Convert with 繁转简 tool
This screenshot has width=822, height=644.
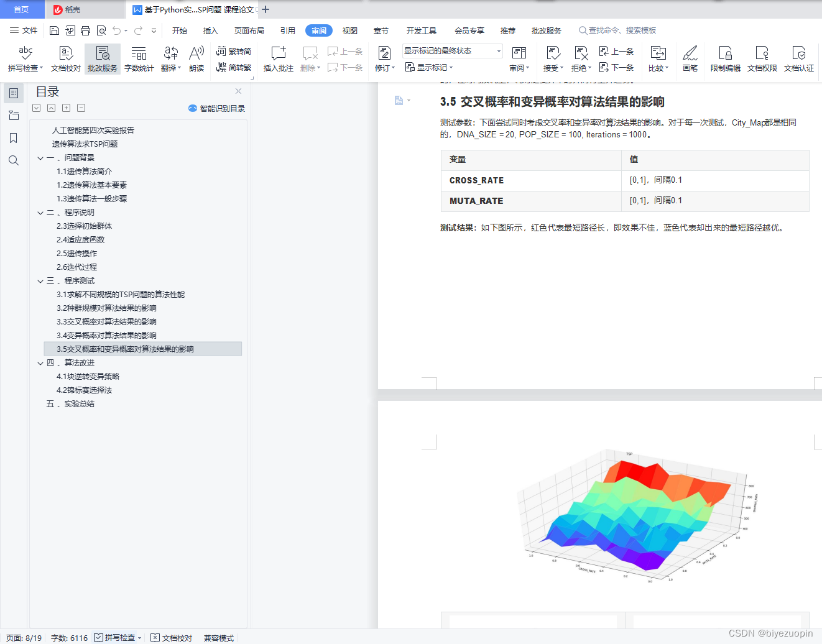234,51
